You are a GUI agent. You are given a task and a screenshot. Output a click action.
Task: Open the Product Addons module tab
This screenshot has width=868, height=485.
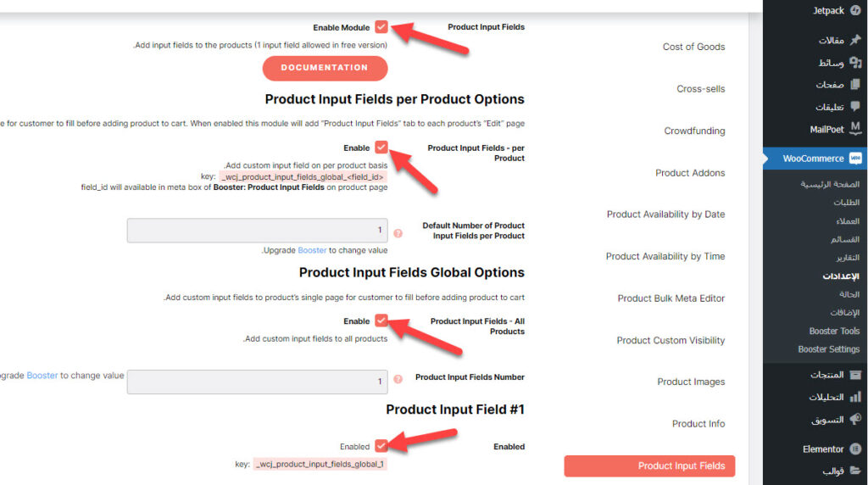[690, 173]
